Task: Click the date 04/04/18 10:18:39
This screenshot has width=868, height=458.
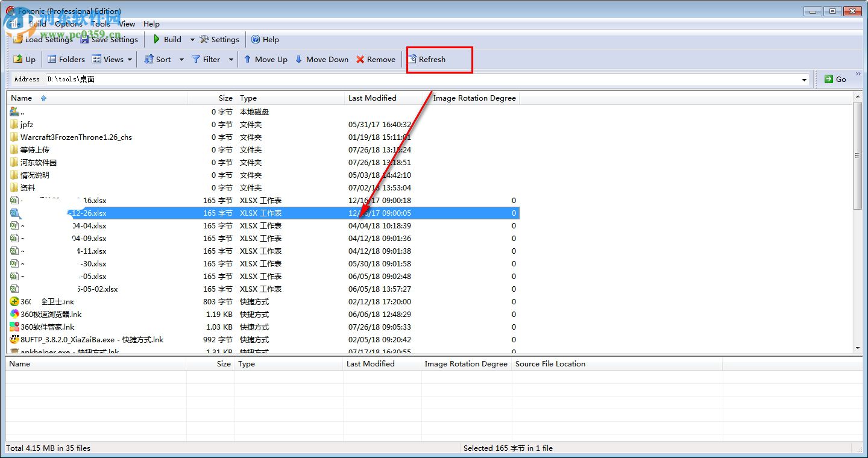Action: click(x=380, y=226)
